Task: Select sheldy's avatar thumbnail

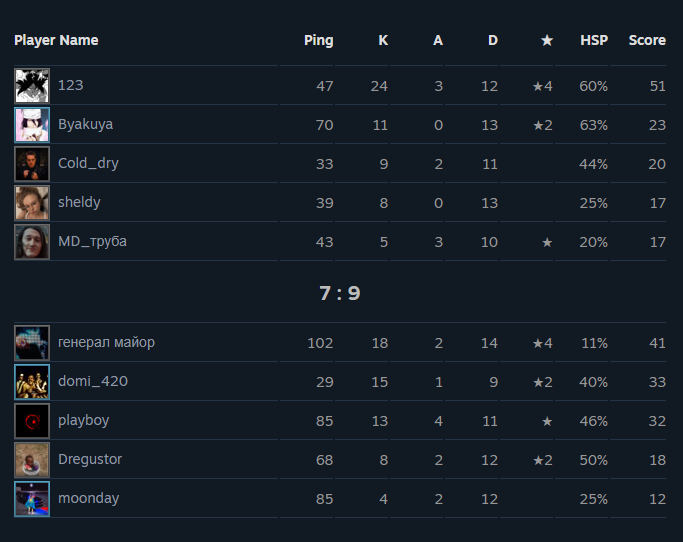Action: click(32, 203)
